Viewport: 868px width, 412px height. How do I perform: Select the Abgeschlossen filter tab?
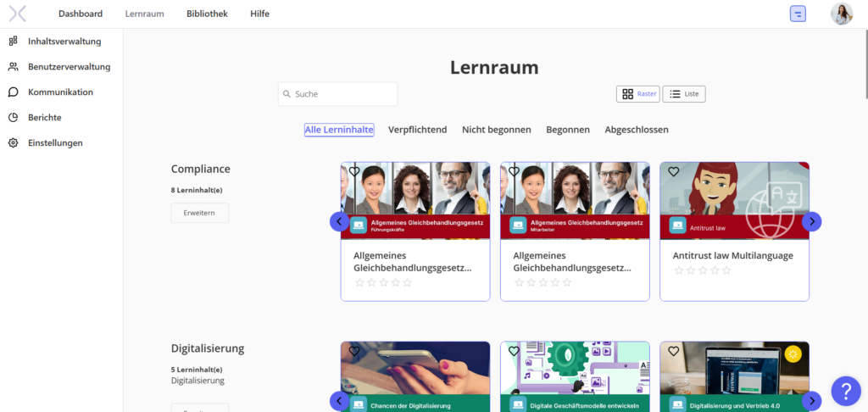click(x=637, y=130)
